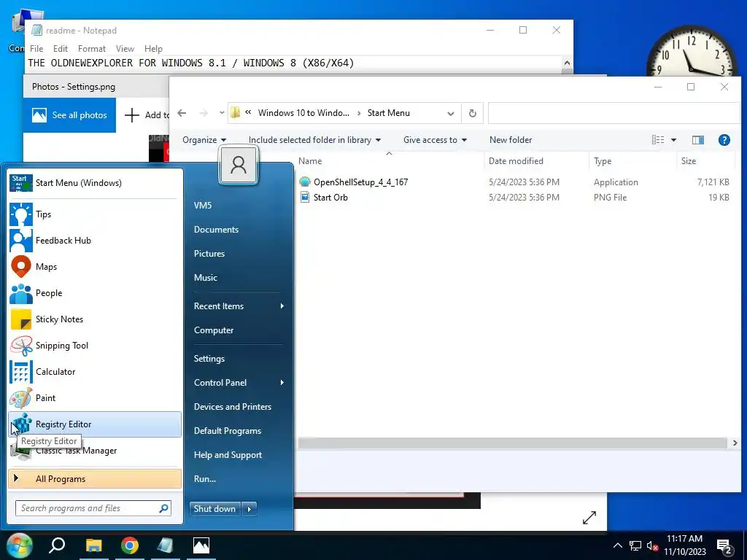
Task: Launch Paint
Action: 94,397
